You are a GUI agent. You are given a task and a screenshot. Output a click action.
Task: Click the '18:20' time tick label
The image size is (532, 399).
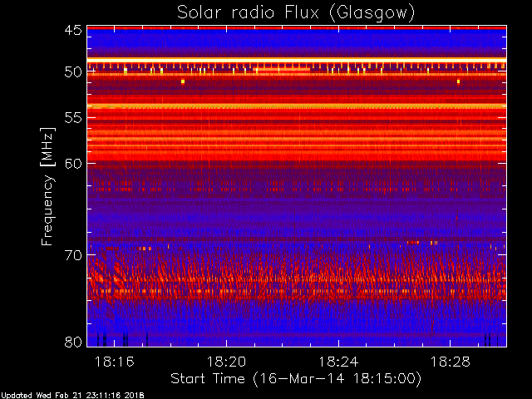(226, 362)
